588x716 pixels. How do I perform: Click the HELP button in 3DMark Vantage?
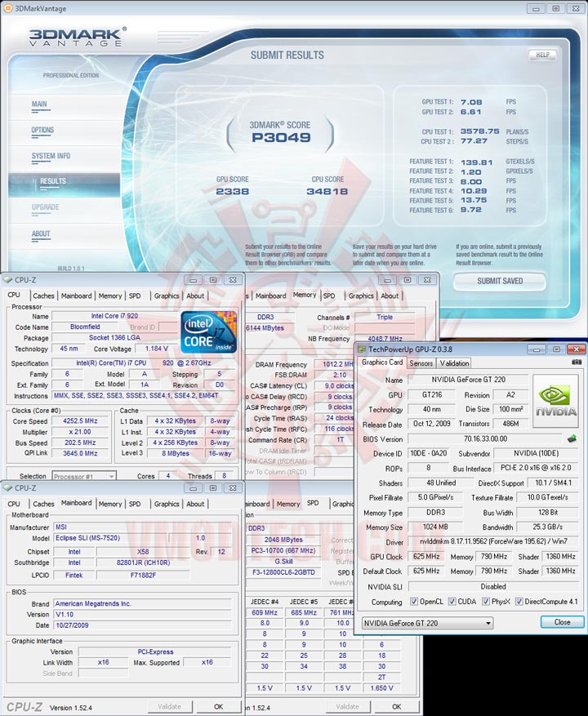pyautogui.click(x=543, y=55)
